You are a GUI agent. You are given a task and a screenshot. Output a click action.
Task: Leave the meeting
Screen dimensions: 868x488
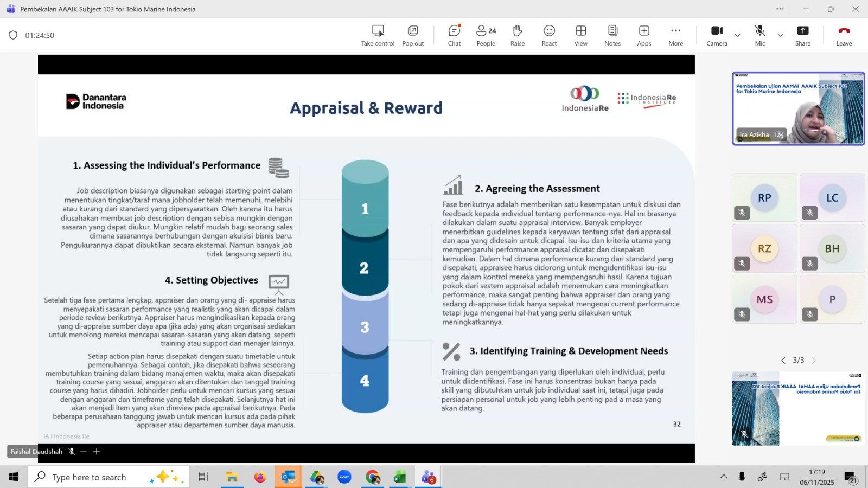pos(844,35)
